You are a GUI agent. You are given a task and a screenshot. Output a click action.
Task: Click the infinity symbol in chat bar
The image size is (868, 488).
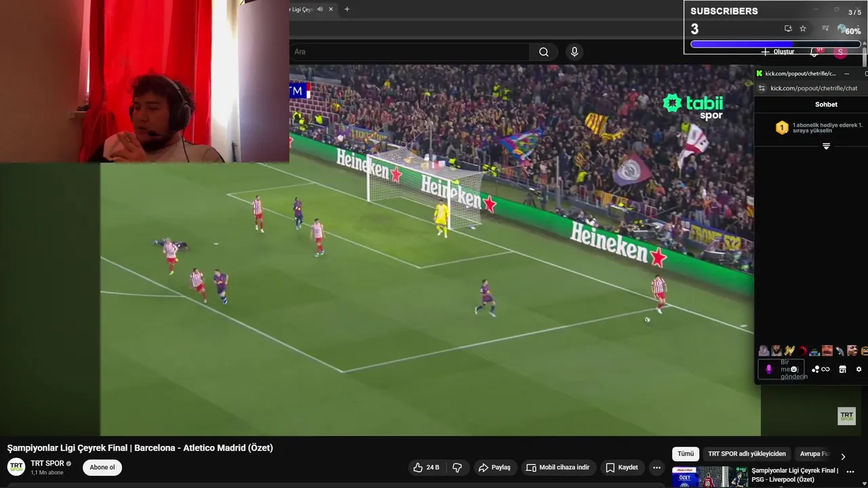pos(825,369)
